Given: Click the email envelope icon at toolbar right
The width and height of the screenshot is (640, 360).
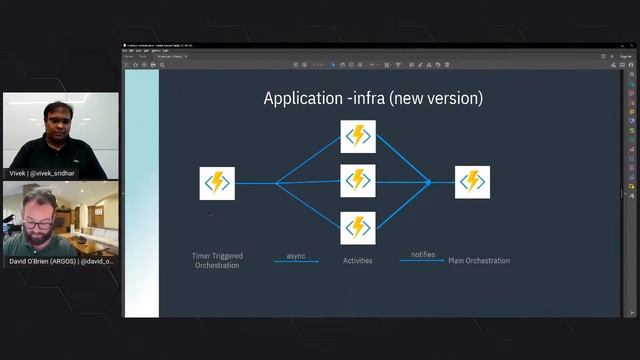Looking at the screenshot, I should point(622,65).
